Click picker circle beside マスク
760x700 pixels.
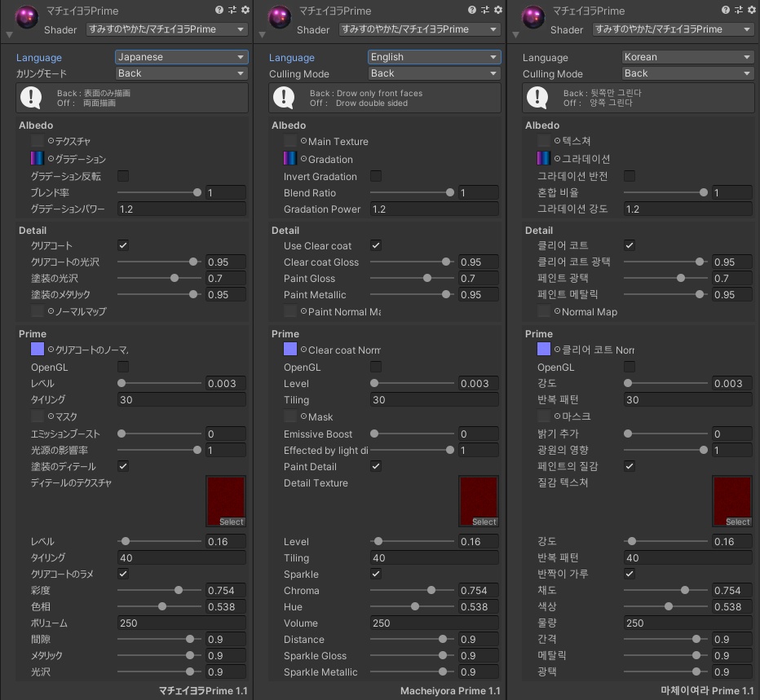(x=51, y=416)
